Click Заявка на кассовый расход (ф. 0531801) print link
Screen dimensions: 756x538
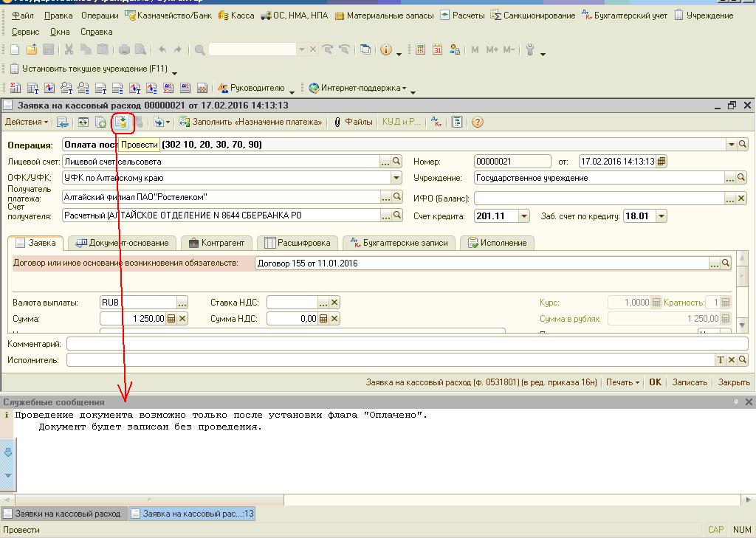tap(481, 382)
